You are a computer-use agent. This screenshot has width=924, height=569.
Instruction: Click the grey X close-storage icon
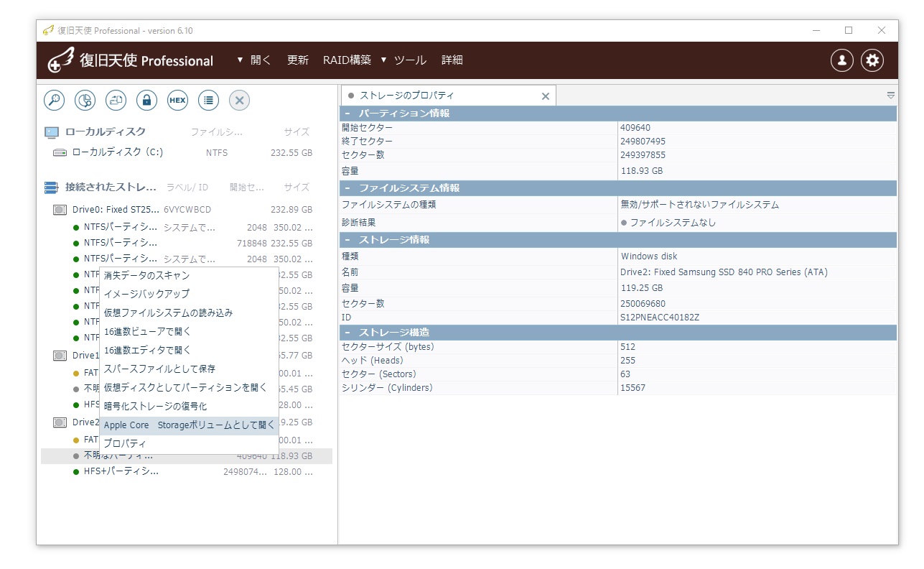239,100
